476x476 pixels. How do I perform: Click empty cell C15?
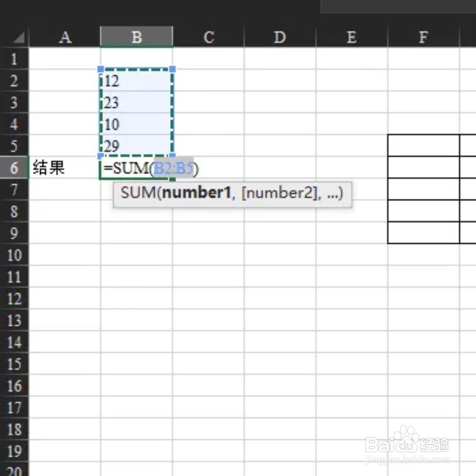pyautogui.click(x=208, y=364)
